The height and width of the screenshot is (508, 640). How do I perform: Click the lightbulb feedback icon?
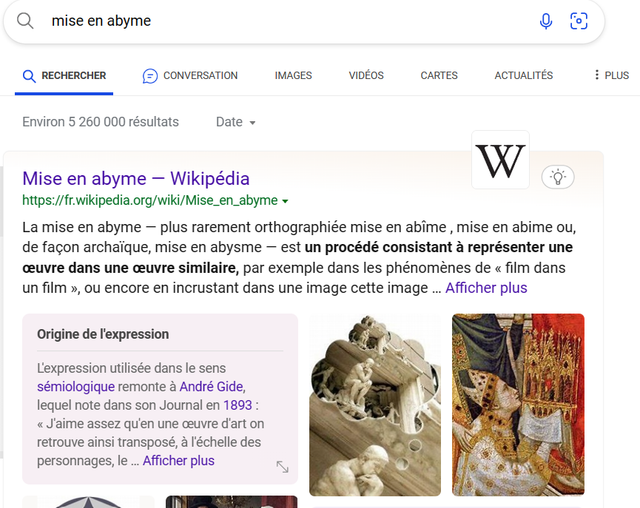[558, 177]
